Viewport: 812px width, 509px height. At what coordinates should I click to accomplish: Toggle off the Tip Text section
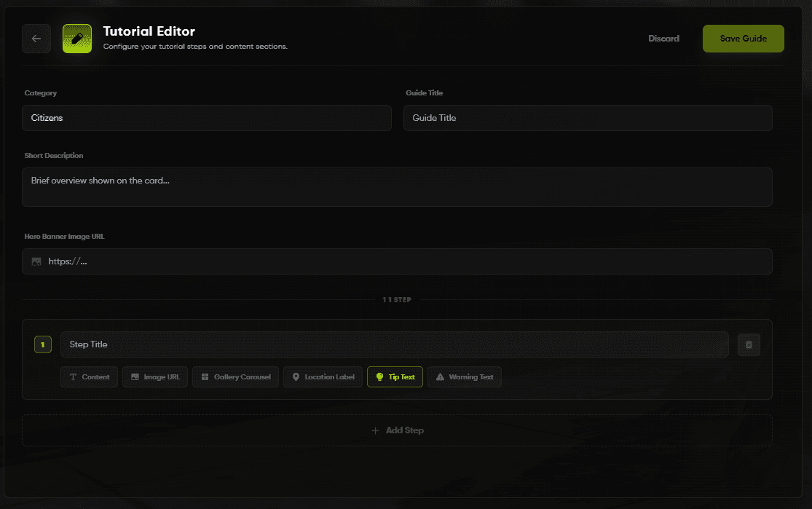point(395,376)
